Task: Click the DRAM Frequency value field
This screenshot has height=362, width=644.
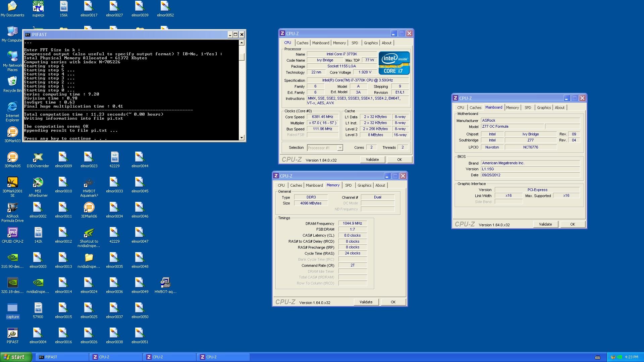Action: click(352, 224)
